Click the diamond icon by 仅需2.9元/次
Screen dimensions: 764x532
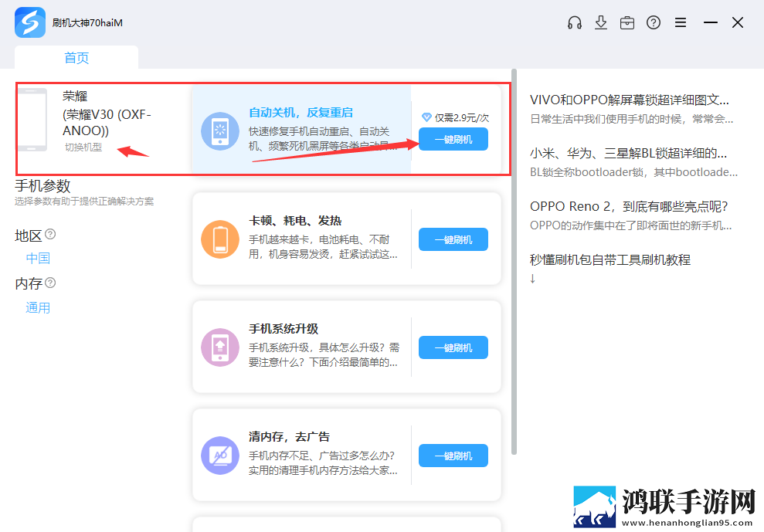426,117
